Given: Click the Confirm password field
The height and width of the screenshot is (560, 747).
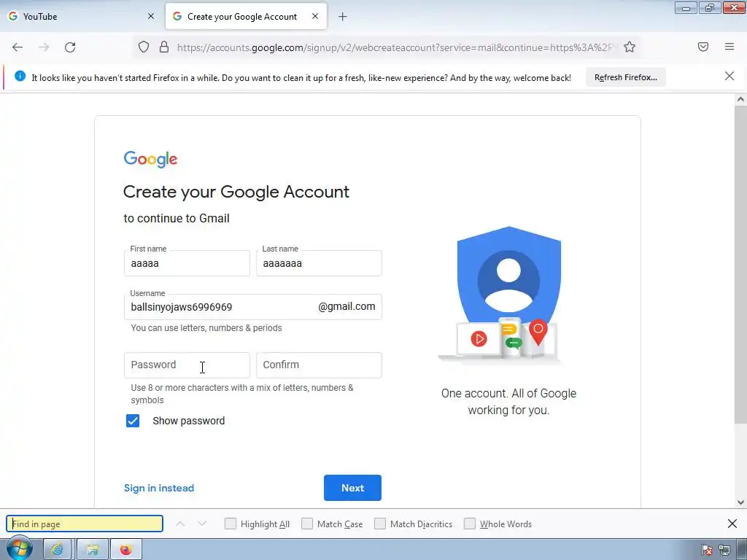Looking at the screenshot, I should (x=320, y=365).
